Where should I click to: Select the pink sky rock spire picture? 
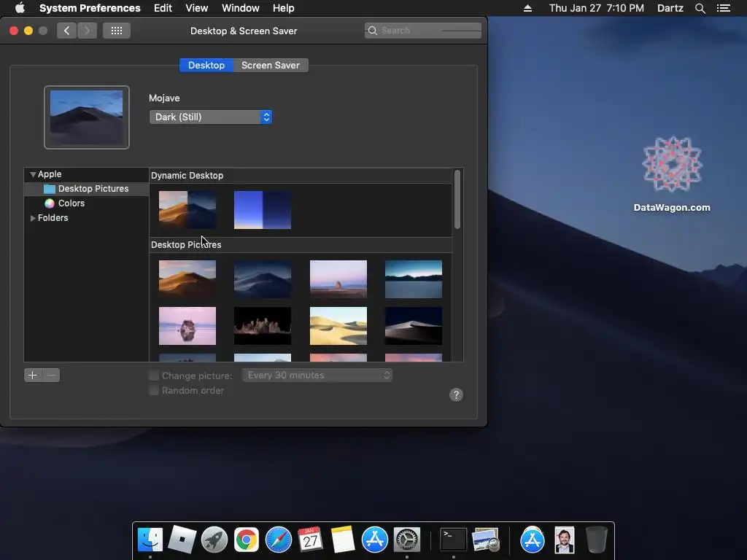coord(338,279)
